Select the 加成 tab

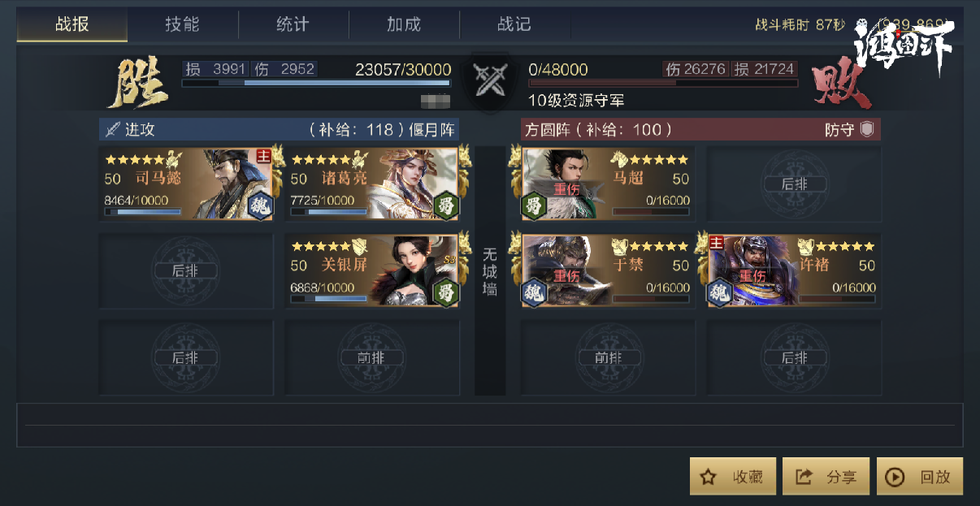[x=404, y=24]
